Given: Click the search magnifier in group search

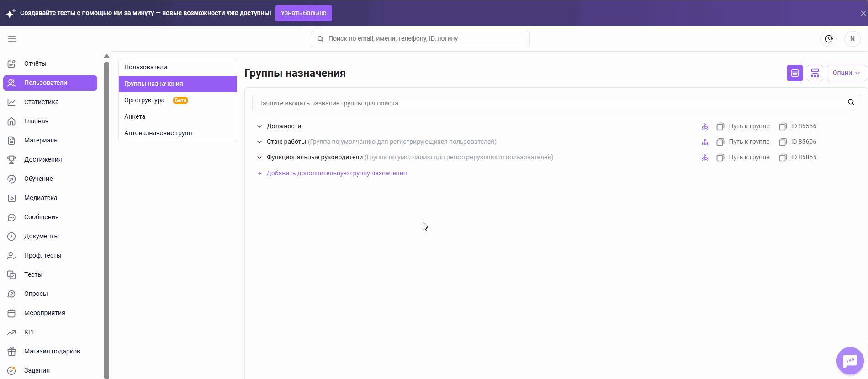Looking at the screenshot, I should pos(851,102).
